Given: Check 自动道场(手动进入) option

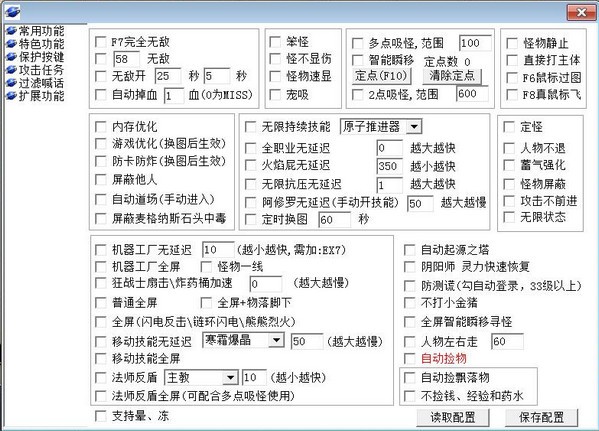Looking at the screenshot, I should [x=100, y=199].
